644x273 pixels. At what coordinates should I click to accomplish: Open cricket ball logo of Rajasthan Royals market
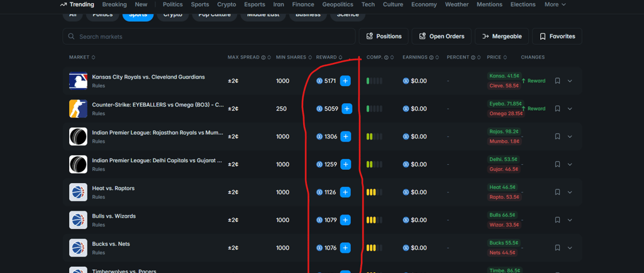(x=78, y=136)
